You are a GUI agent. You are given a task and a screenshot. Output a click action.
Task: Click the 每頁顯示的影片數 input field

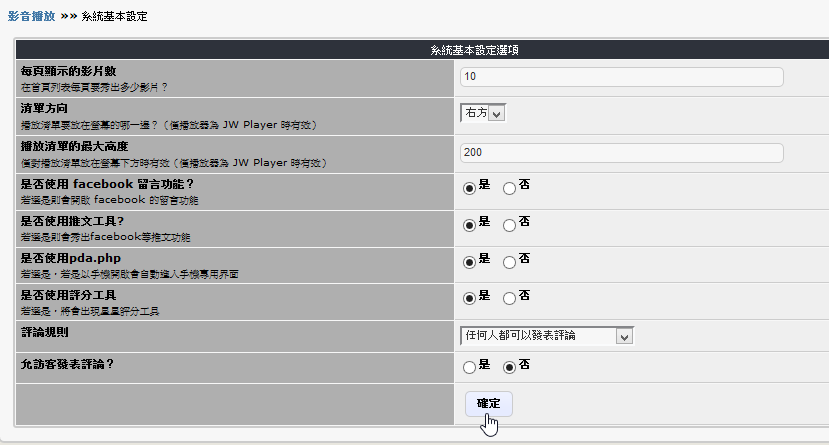(621, 77)
